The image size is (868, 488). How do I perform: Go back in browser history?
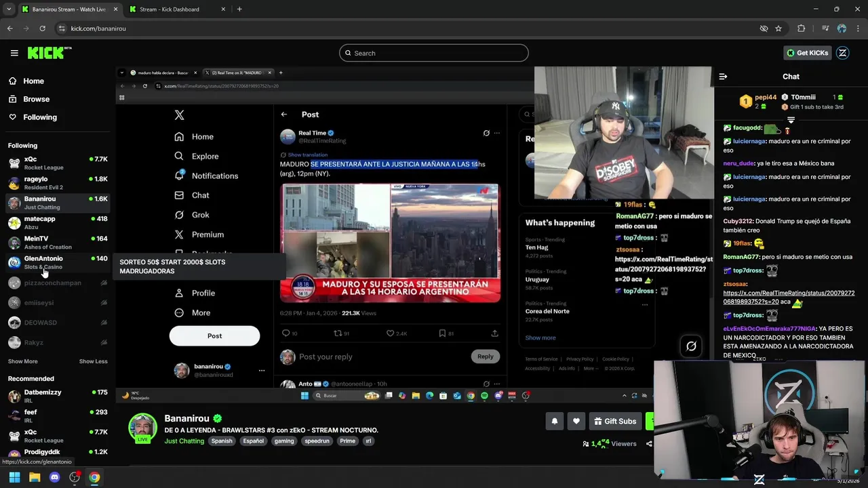click(x=9, y=28)
